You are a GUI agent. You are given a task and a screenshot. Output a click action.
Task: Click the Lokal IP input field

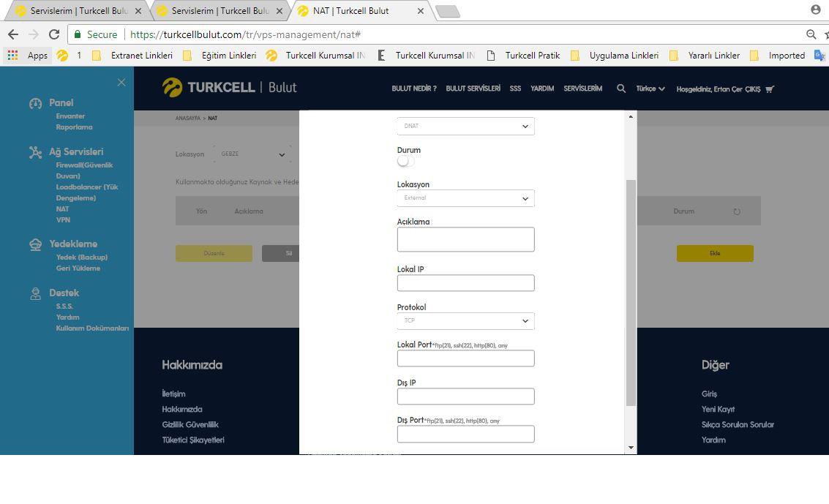click(465, 283)
